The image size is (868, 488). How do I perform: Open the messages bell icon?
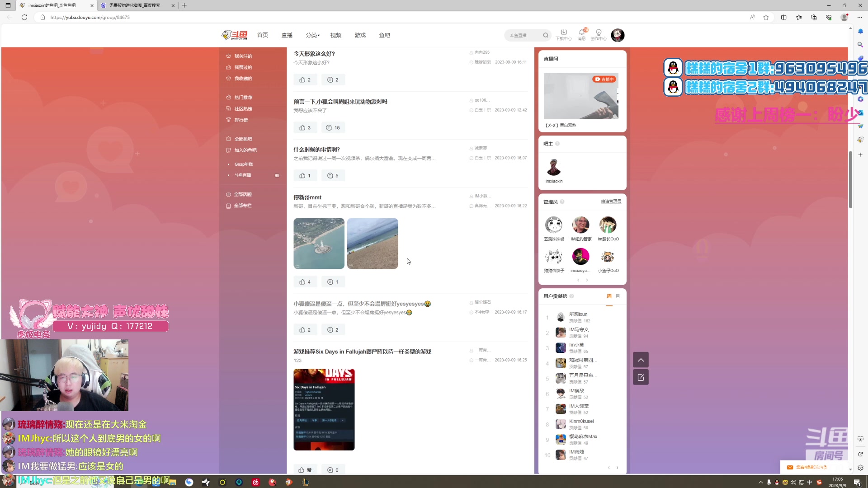coord(582,35)
